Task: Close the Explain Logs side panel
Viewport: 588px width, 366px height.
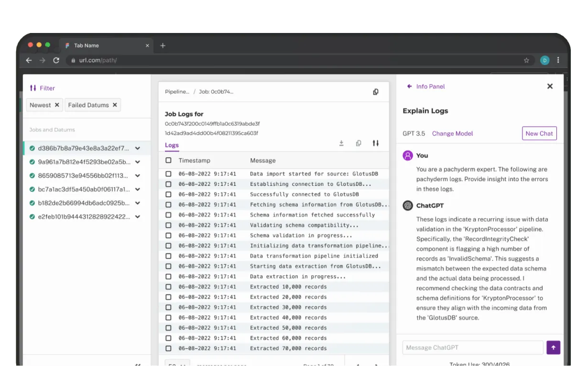Action: tap(550, 86)
